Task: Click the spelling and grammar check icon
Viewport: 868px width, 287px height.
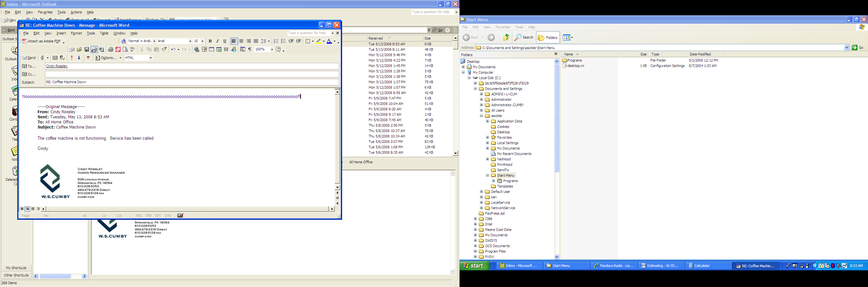Action: coord(133,49)
